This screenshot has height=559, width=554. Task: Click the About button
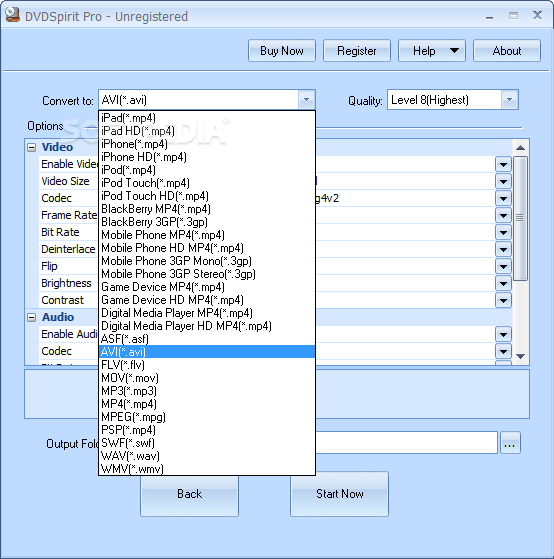pyautogui.click(x=507, y=51)
